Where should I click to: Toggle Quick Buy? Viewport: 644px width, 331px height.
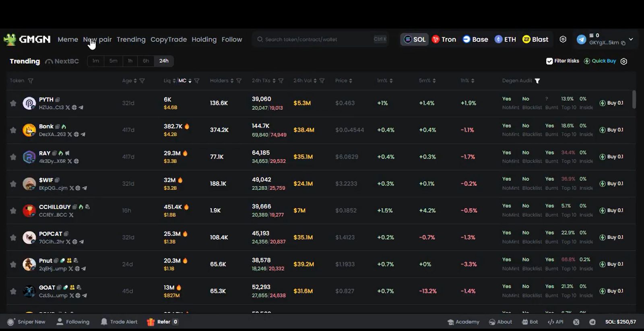click(x=600, y=61)
